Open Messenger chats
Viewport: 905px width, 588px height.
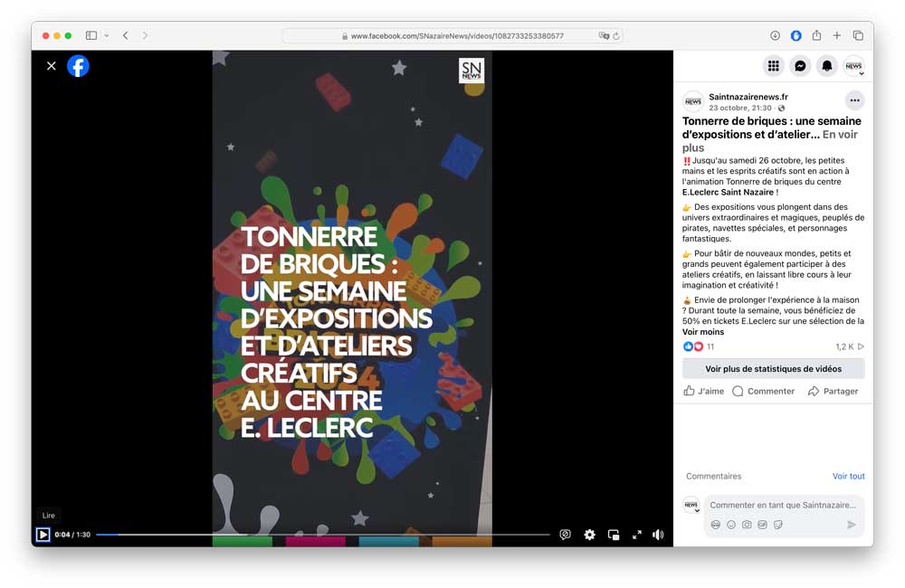coord(800,66)
